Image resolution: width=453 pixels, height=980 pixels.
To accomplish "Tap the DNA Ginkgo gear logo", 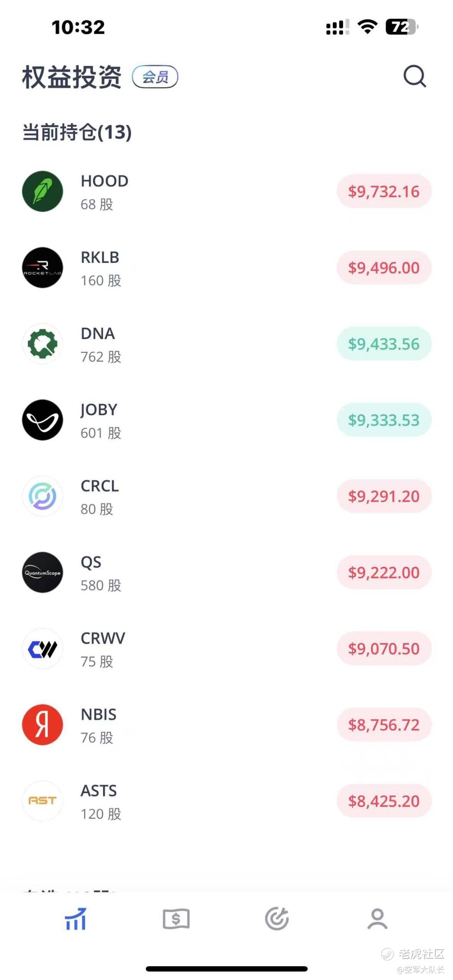I will click(x=43, y=344).
